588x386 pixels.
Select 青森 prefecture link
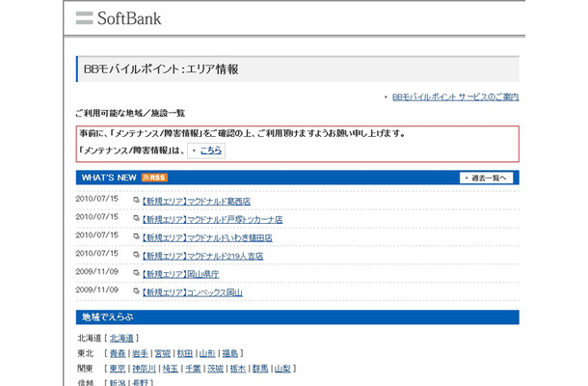coord(118,353)
